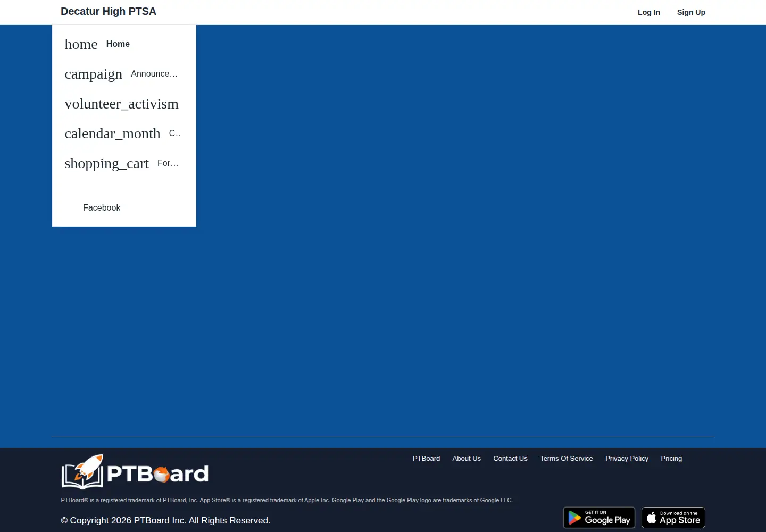Screen dimensions: 766x532
Task: Click the Sign Up button
Action: point(691,12)
